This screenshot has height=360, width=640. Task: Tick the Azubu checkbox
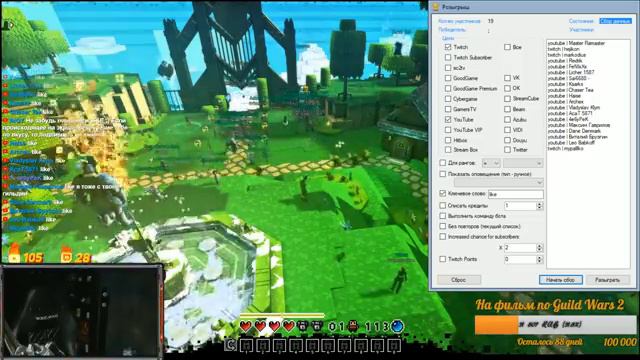click(x=507, y=120)
